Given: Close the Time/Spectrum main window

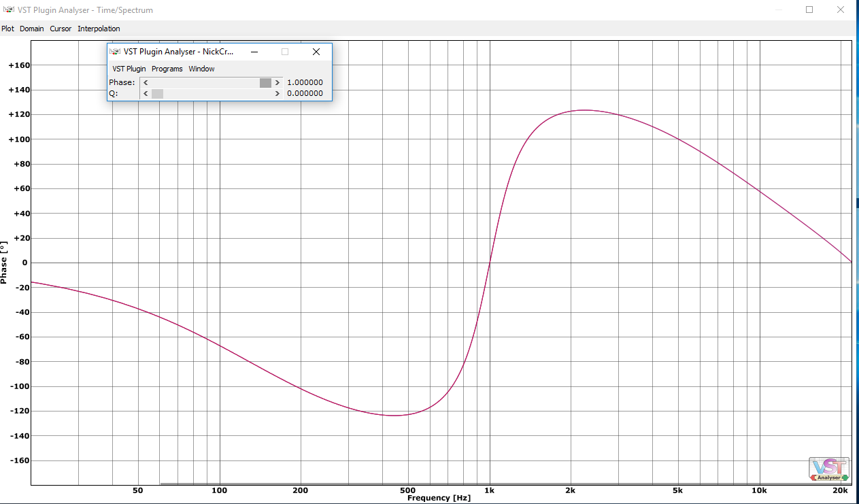Looking at the screenshot, I should pos(841,10).
